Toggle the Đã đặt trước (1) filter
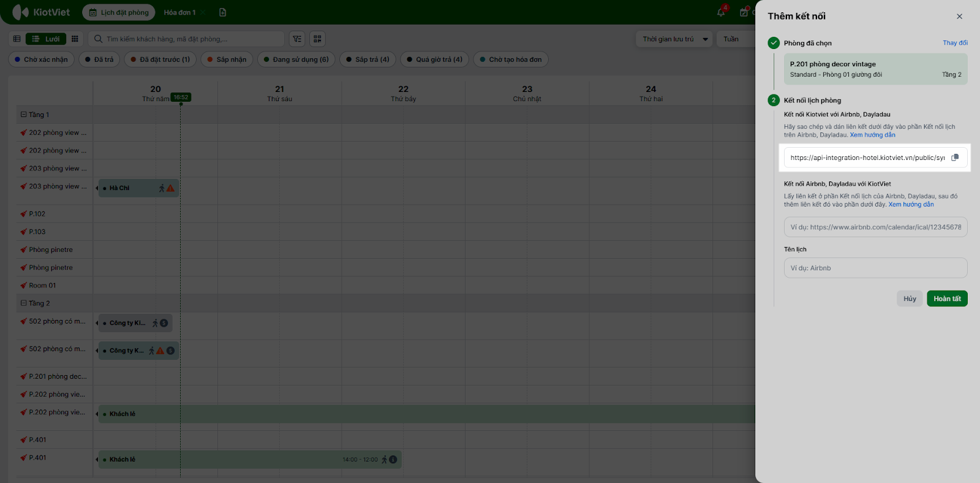The height and width of the screenshot is (483, 980). coord(160,59)
